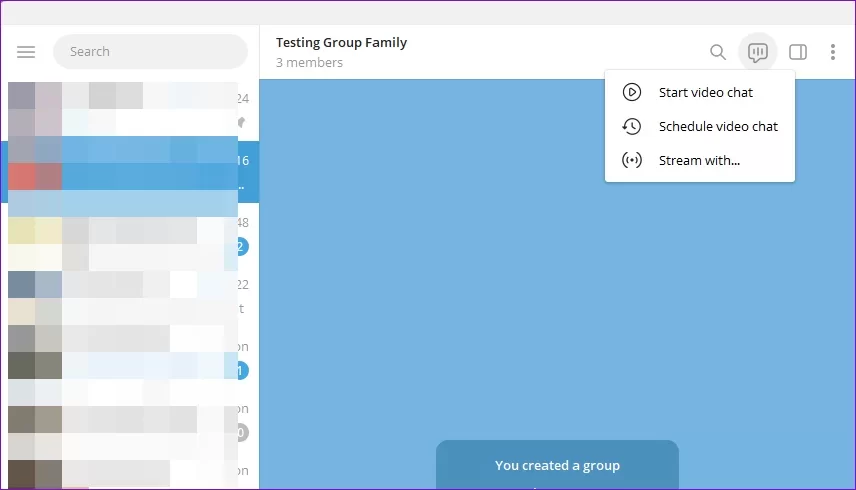Select the Stream with... entry
This screenshot has height=490, width=856.
pyautogui.click(x=699, y=160)
